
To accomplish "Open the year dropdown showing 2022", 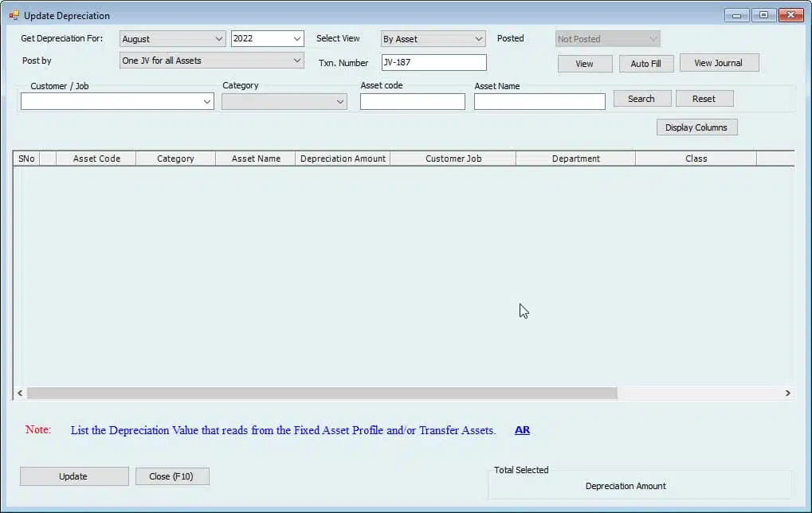I will click(267, 39).
